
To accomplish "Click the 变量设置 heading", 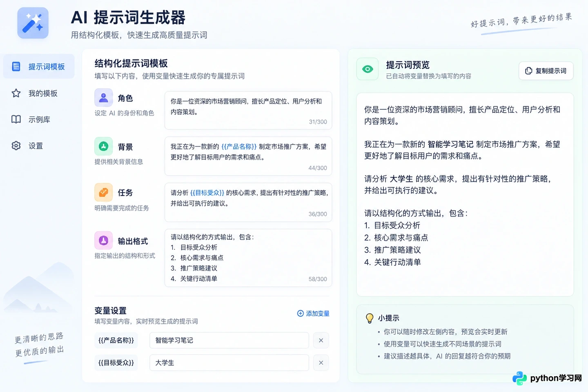I will [110, 311].
